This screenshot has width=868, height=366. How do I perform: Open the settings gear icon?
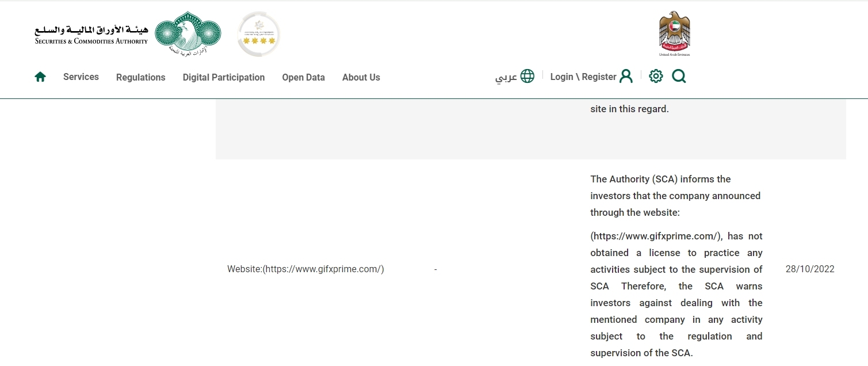click(656, 76)
